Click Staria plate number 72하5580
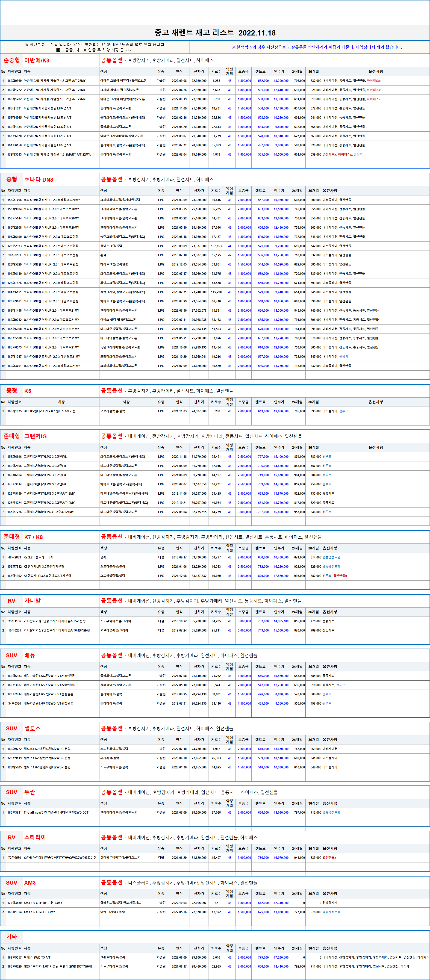Screen dimensions: 430x980 [x=15, y=858]
